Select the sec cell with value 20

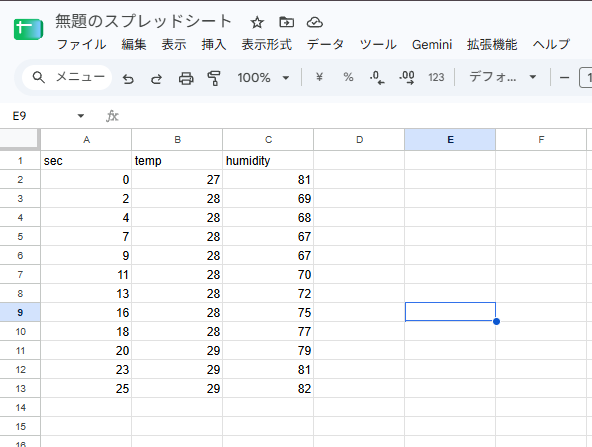tap(86, 350)
